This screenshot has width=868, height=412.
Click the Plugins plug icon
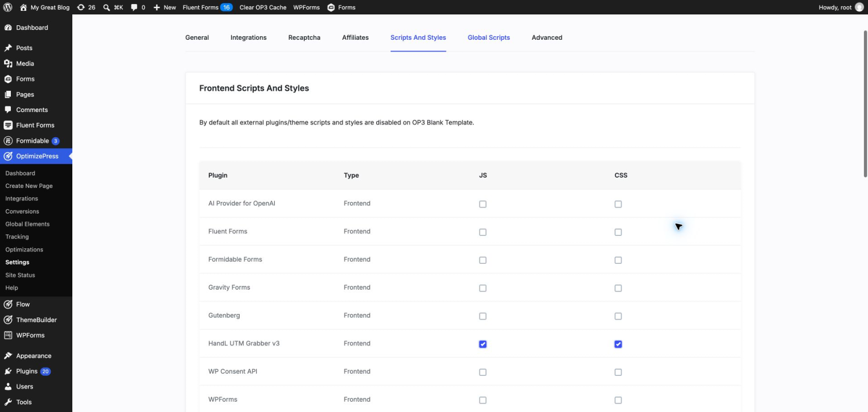click(x=8, y=371)
